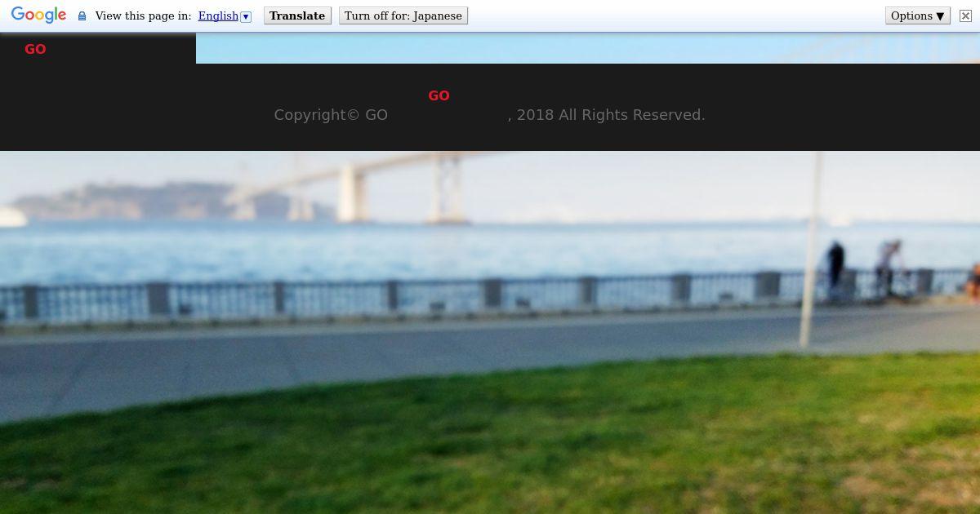Click the padlock security icon
Viewport: 980px width, 514px height.
(x=82, y=16)
